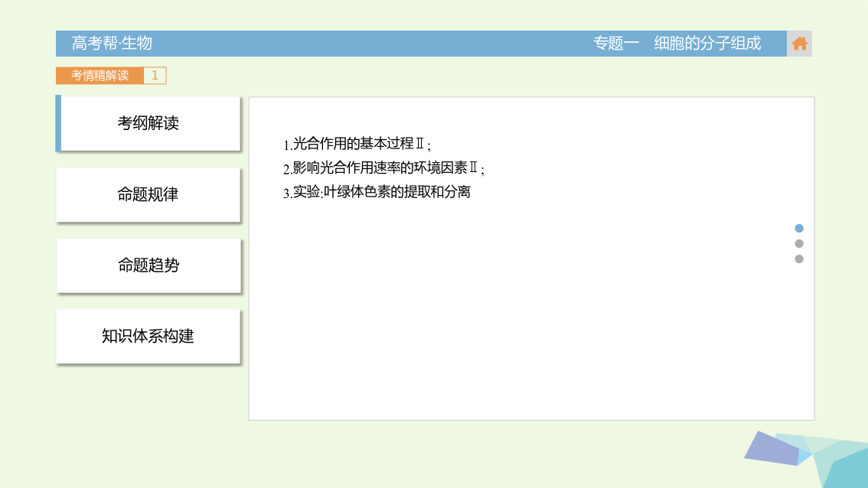
Task: Go to the third page dot
Action: tap(799, 259)
